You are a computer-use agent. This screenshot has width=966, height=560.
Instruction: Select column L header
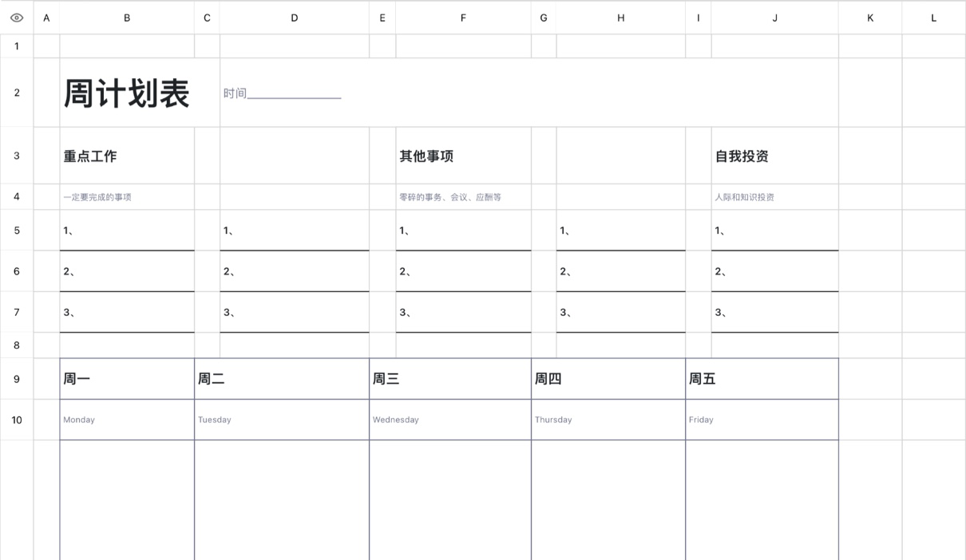[x=933, y=18]
